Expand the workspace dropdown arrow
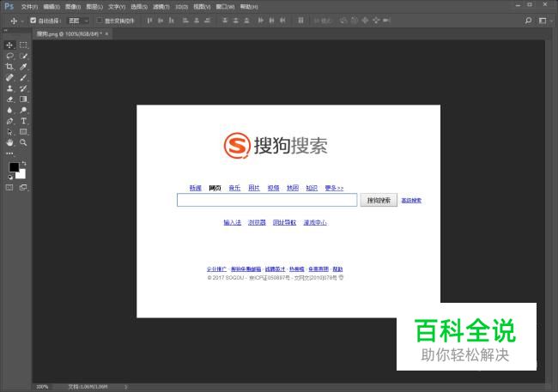The width and height of the screenshot is (558, 392). coord(551,21)
